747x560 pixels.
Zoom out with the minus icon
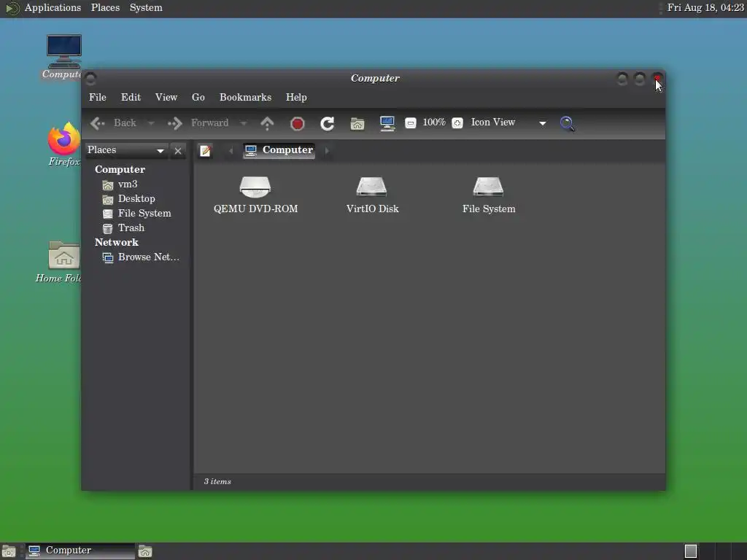click(410, 122)
